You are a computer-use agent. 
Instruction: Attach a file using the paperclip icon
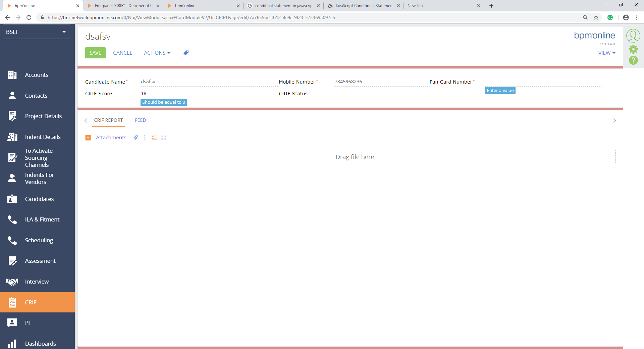point(136,138)
